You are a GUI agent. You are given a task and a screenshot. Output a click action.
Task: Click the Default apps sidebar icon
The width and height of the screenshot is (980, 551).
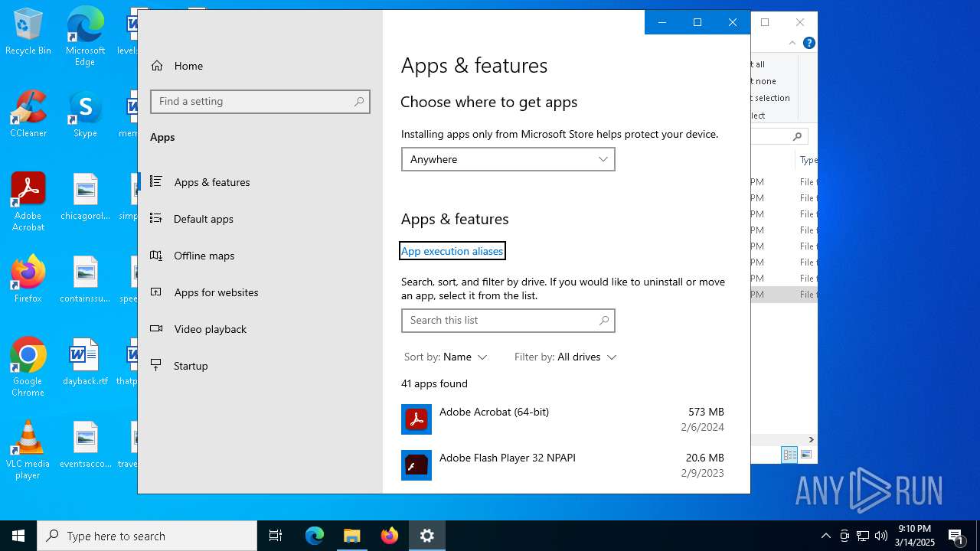156,218
